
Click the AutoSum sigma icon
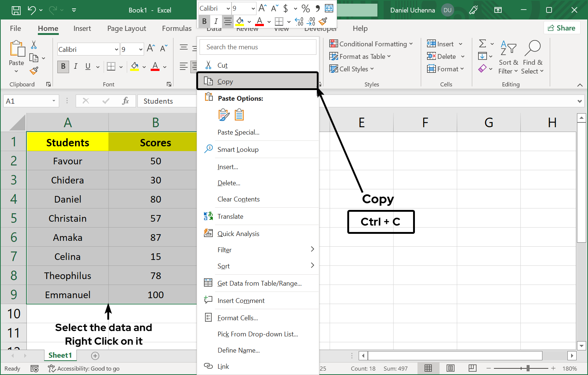pos(483,43)
